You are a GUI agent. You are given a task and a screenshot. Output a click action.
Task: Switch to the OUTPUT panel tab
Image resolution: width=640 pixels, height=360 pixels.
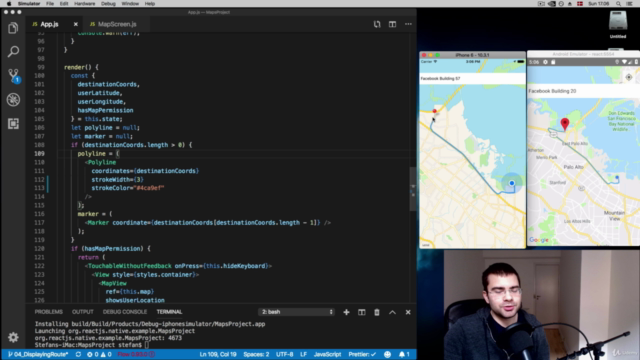[83, 312]
